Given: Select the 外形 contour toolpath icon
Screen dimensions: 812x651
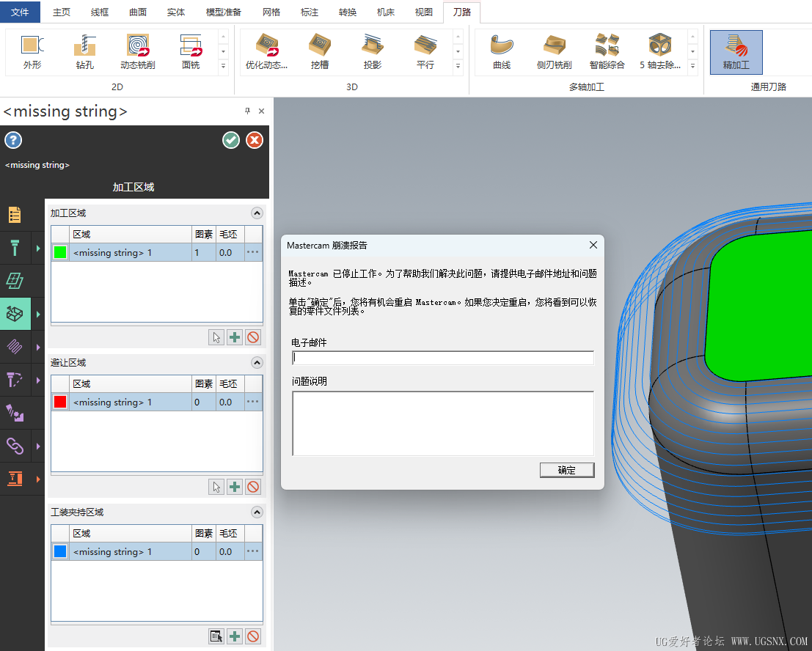Looking at the screenshot, I should (32, 52).
